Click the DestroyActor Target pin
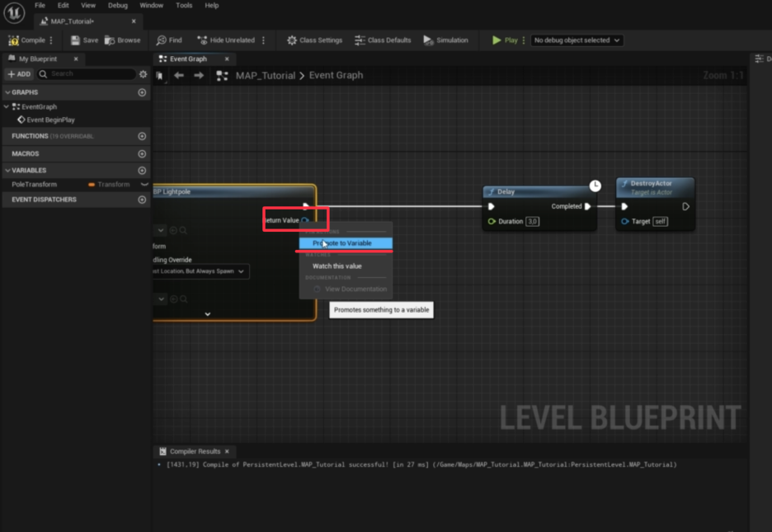This screenshot has height=532, width=772. tap(625, 222)
